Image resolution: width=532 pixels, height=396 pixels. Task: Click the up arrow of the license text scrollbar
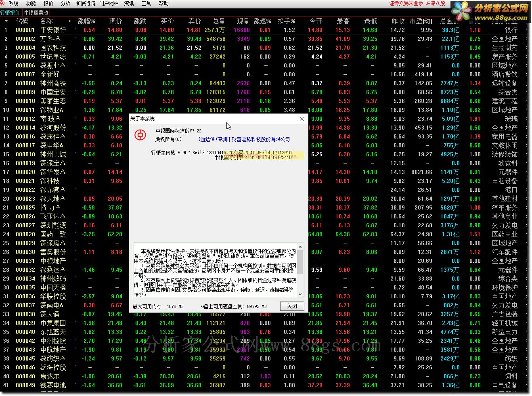(300, 247)
